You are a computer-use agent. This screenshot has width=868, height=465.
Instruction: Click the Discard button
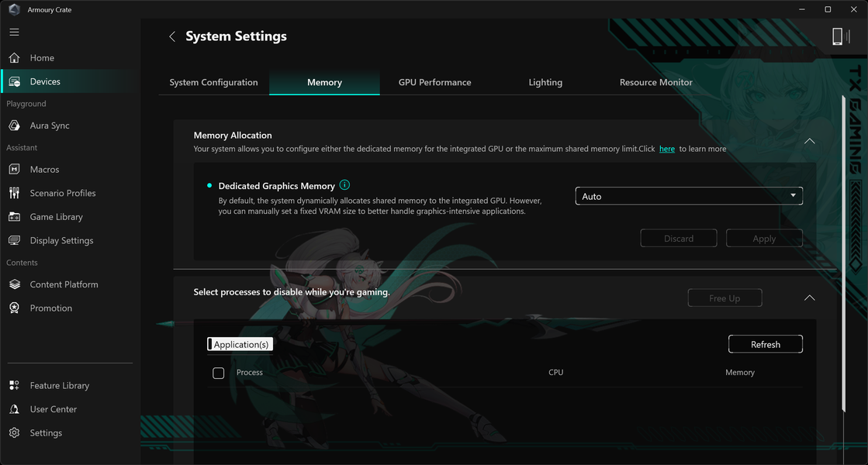(679, 238)
